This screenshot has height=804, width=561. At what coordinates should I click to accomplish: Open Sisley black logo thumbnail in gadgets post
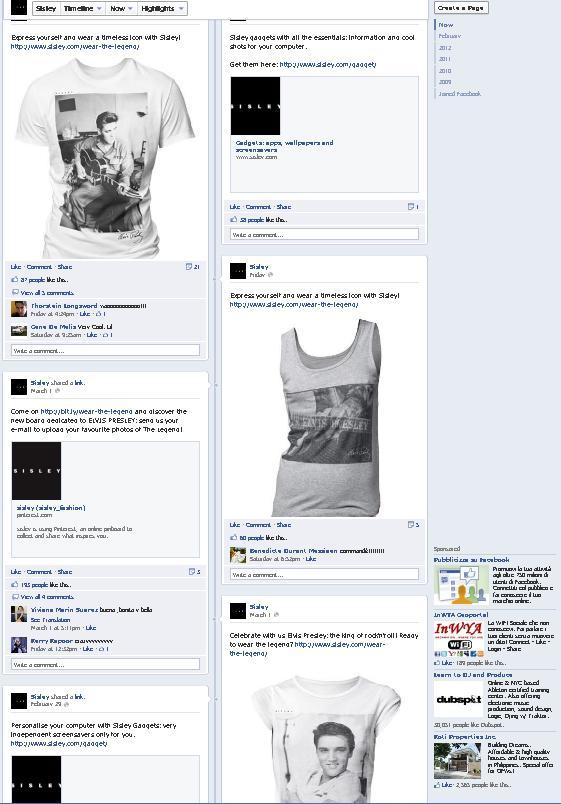coord(255,106)
